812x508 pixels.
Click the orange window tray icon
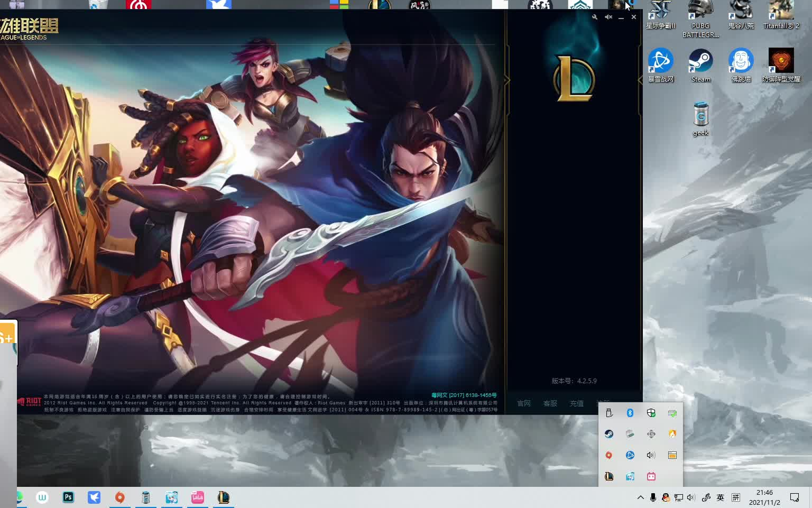pos(672,455)
